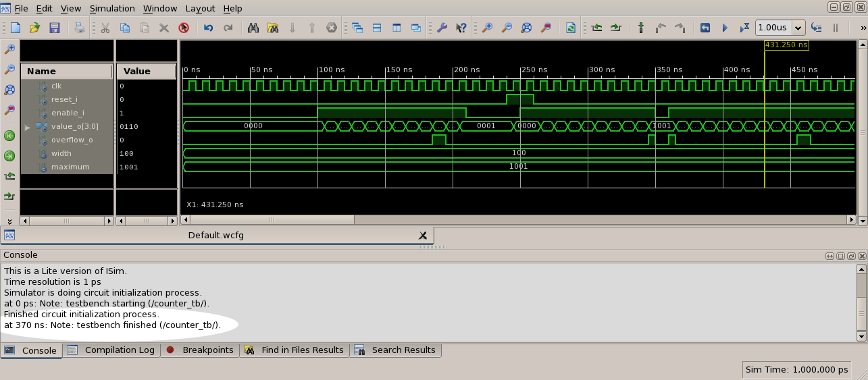The image size is (868, 380).
Task: Open the Simulation menu
Action: [112, 8]
